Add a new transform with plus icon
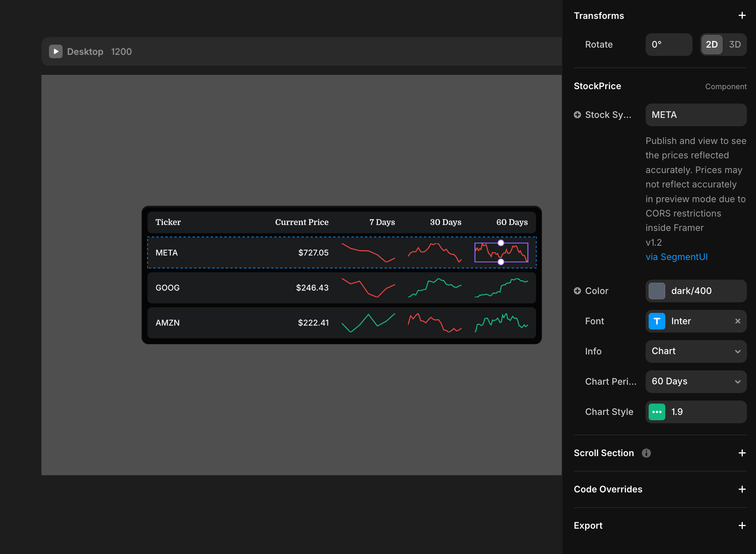 742,15
